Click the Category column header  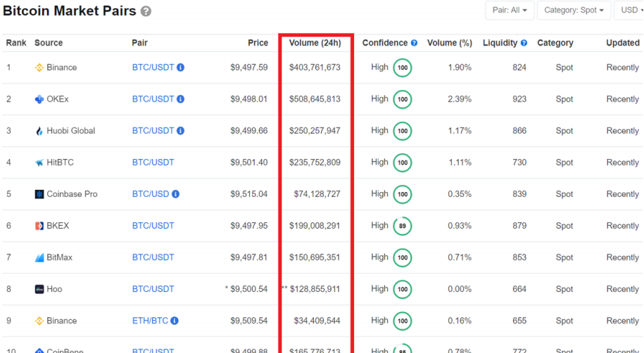pyautogui.click(x=555, y=43)
